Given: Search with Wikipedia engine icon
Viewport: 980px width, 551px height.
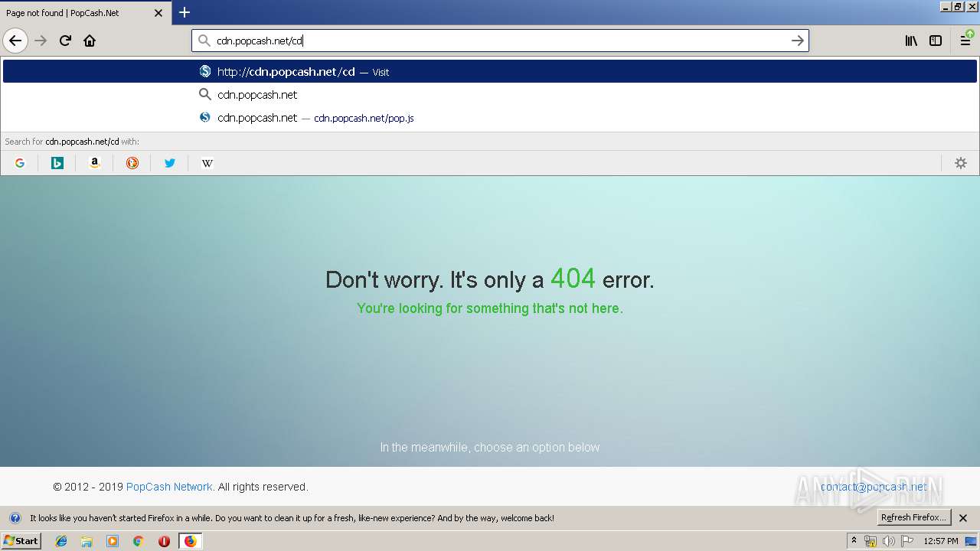Looking at the screenshot, I should click(207, 163).
